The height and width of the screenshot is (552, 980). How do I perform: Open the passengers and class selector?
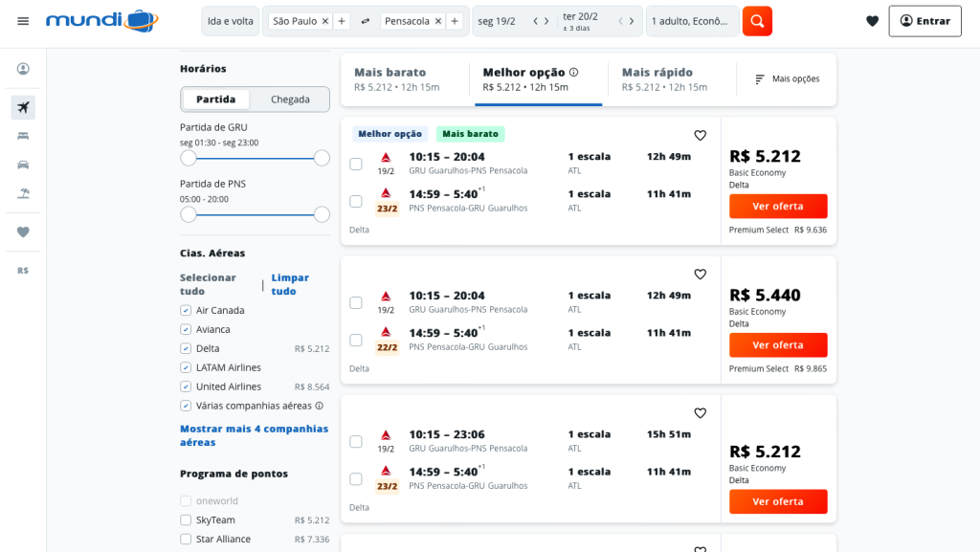tap(692, 21)
